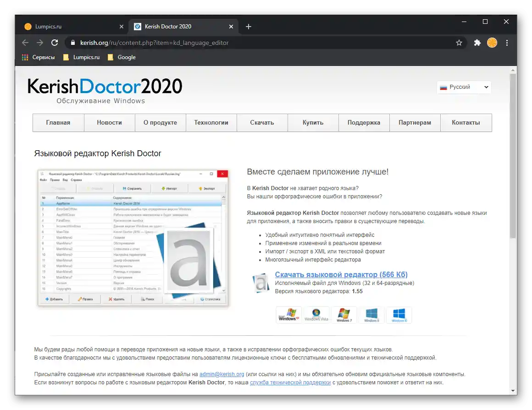
Task: Open a new tab with plus button
Action: click(249, 27)
